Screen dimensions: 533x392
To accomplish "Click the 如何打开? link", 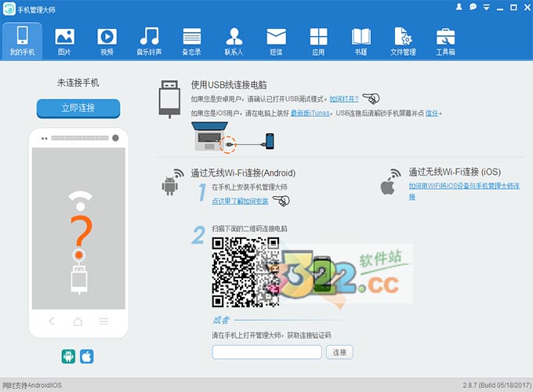I will 344,99.
